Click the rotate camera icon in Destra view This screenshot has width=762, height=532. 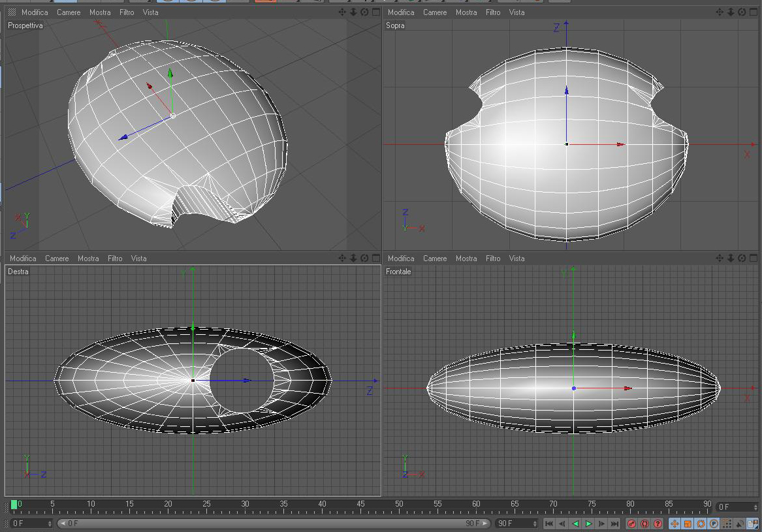pos(364,258)
